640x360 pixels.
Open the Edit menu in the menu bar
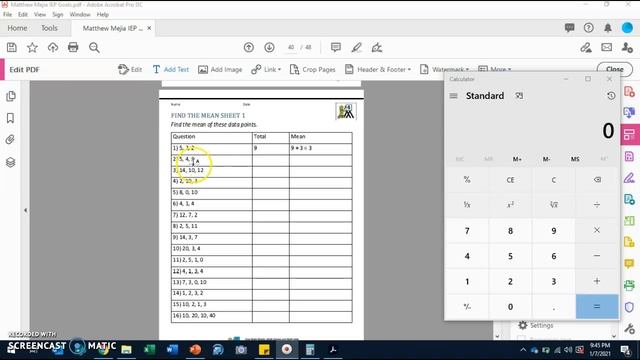(x=23, y=14)
